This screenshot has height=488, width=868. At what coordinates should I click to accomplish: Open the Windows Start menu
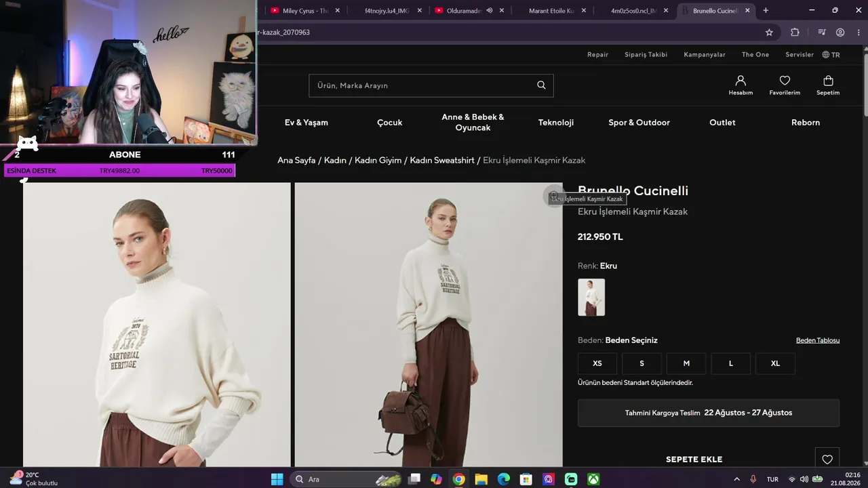coord(277,479)
